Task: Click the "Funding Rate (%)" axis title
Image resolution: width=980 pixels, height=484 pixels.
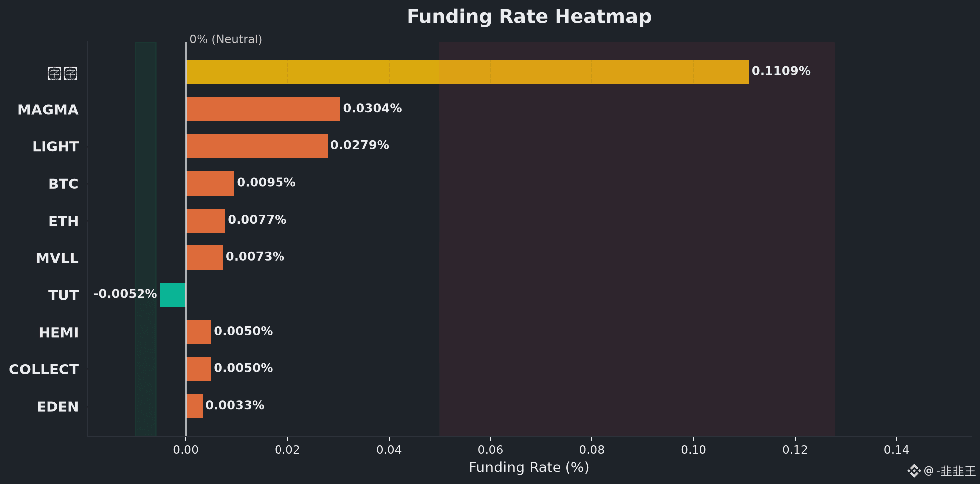Action: tap(529, 468)
